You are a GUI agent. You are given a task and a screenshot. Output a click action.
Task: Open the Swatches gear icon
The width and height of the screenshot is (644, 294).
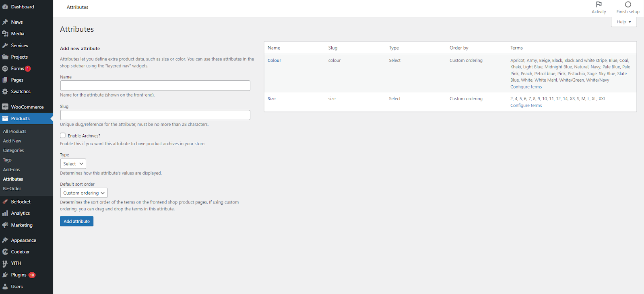pyautogui.click(x=5, y=92)
